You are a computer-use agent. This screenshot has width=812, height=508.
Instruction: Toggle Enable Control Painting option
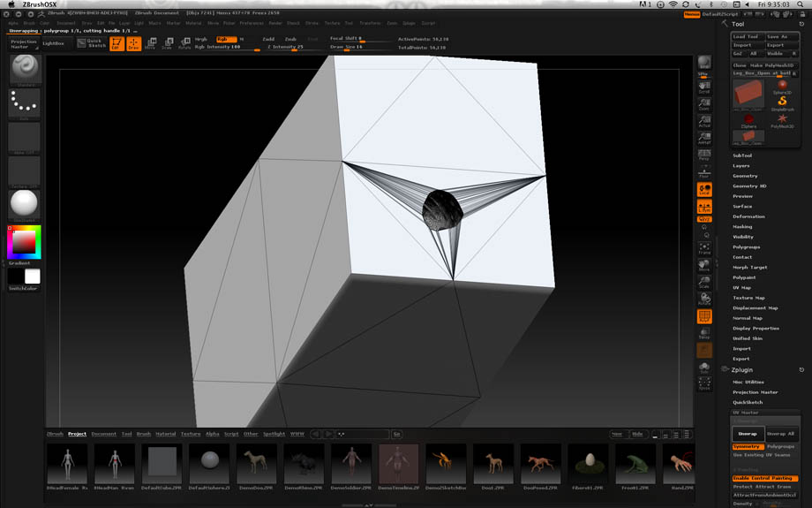765,478
